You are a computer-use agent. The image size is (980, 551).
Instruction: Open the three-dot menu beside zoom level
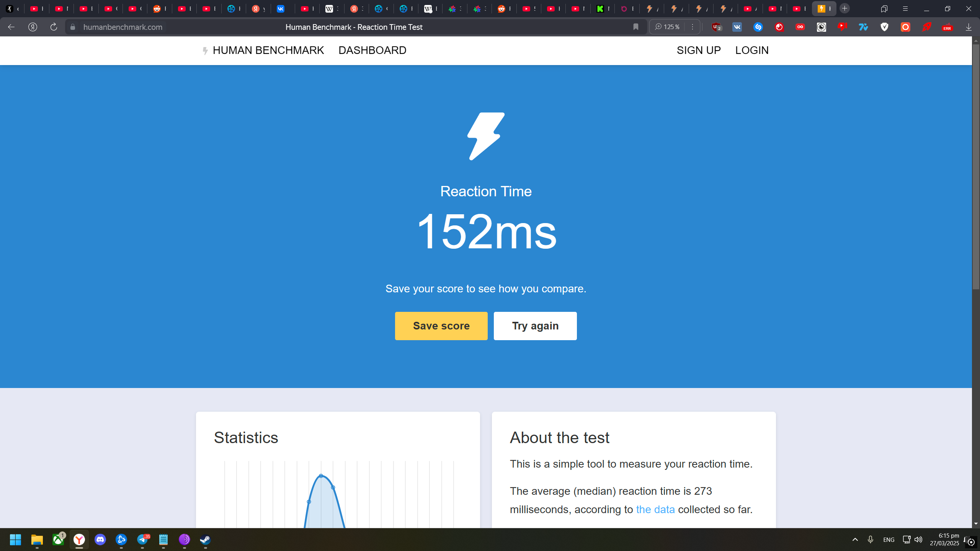click(693, 27)
